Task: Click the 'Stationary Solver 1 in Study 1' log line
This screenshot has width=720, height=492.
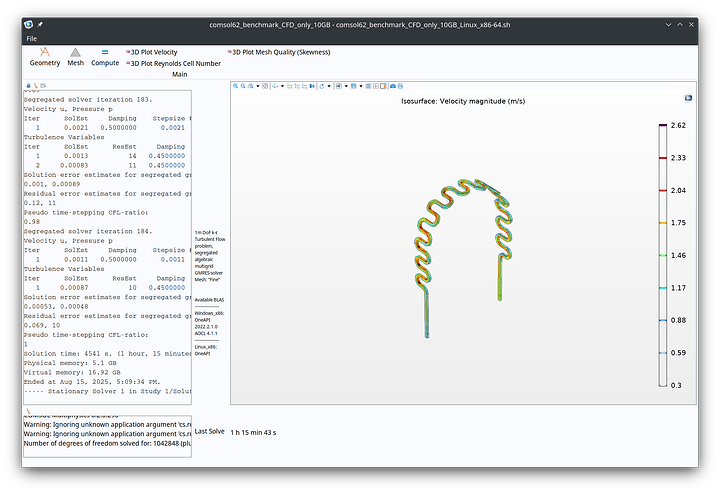Action: tap(107, 391)
